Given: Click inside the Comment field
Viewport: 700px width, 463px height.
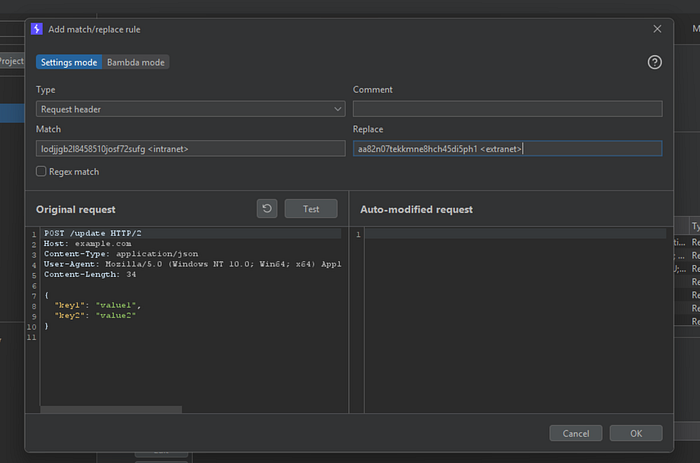Looking at the screenshot, I should point(508,109).
